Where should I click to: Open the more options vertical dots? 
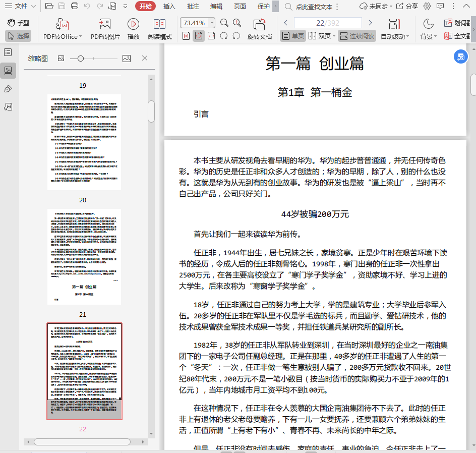pyautogui.click(x=453, y=6)
